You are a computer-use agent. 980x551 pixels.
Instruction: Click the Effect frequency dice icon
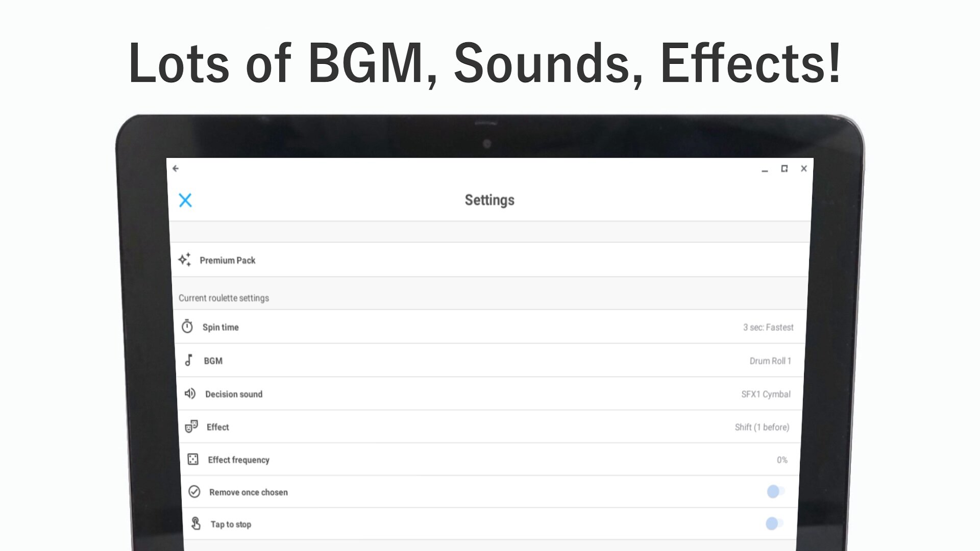point(193,459)
